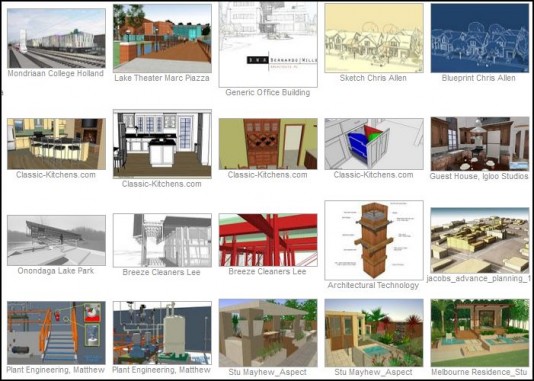534x381 pixels.
Task: Open the Stu Mayhew pergola patio thumbnail
Action: click(x=268, y=333)
